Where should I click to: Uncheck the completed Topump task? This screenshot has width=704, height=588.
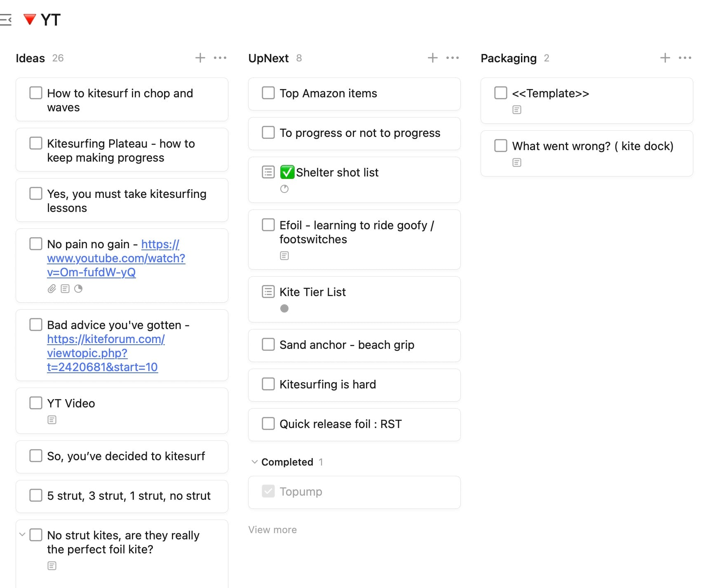[268, 491]
